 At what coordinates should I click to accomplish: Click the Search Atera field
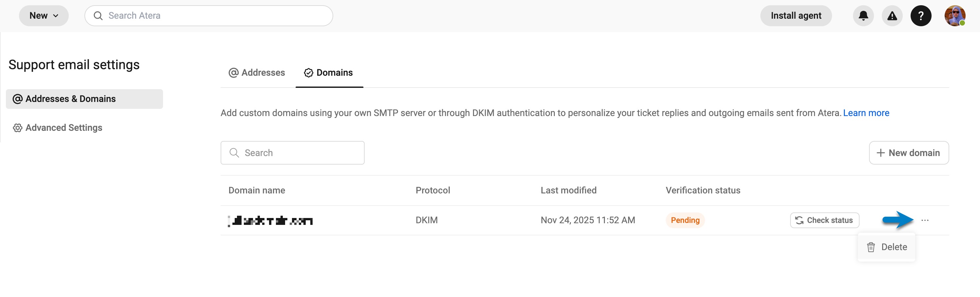(x=209, y=16)
